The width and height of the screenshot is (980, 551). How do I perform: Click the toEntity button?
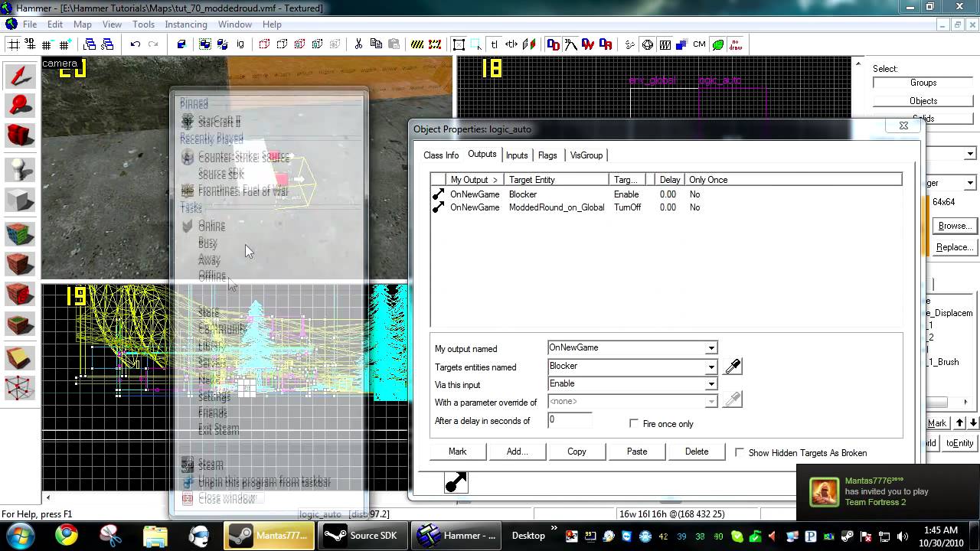959,443
